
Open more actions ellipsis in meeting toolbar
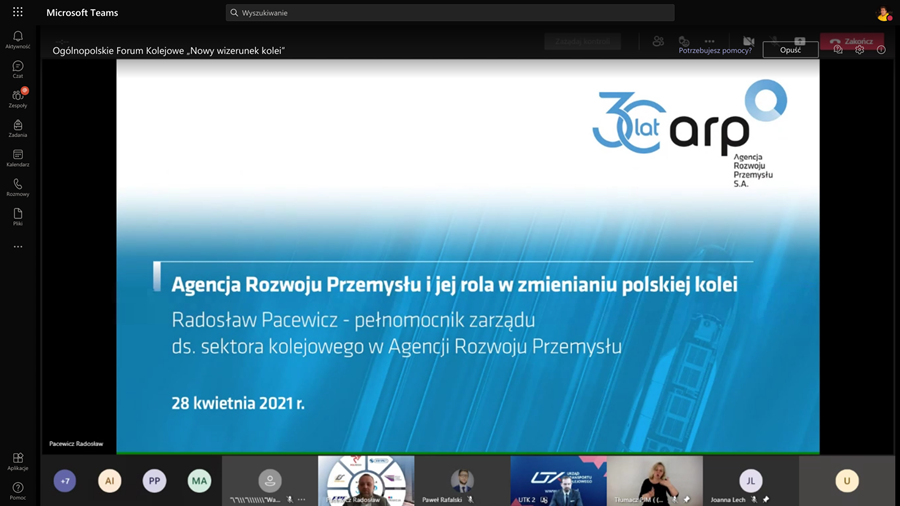(x=709, y=41)
